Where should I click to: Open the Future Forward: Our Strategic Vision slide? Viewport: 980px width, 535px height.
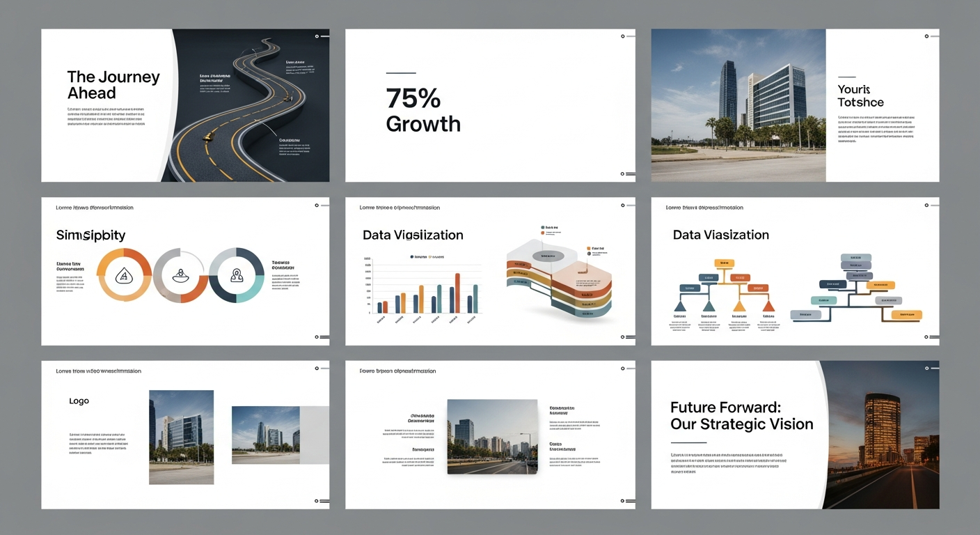pyautogui.click(x=741, y=415)
